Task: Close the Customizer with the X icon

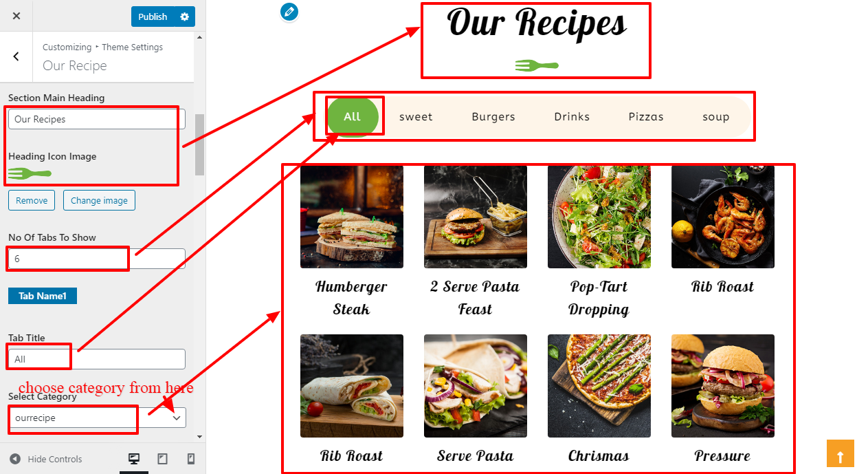Action: (16, 16)
